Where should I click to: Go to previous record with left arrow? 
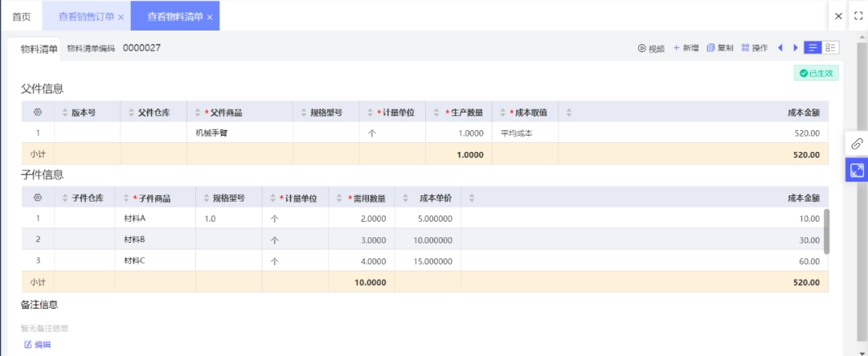point(780,48)
